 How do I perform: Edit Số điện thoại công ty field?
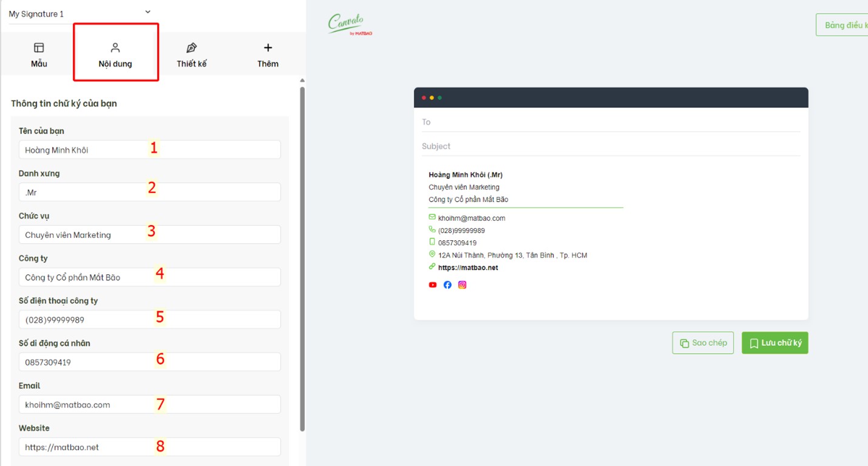[x=149, y=320]
